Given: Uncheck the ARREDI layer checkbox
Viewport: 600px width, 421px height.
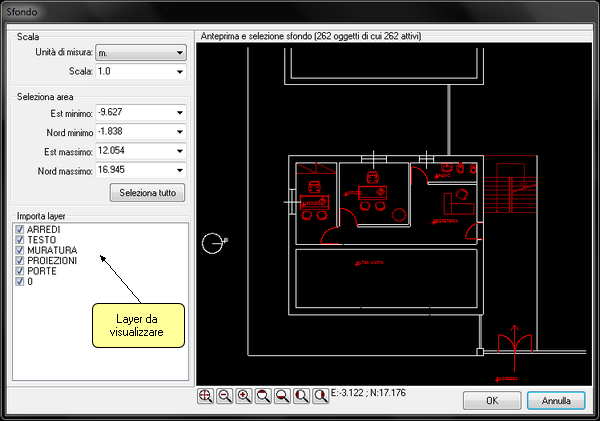Looking at the screenshot, I should (20, 230).
